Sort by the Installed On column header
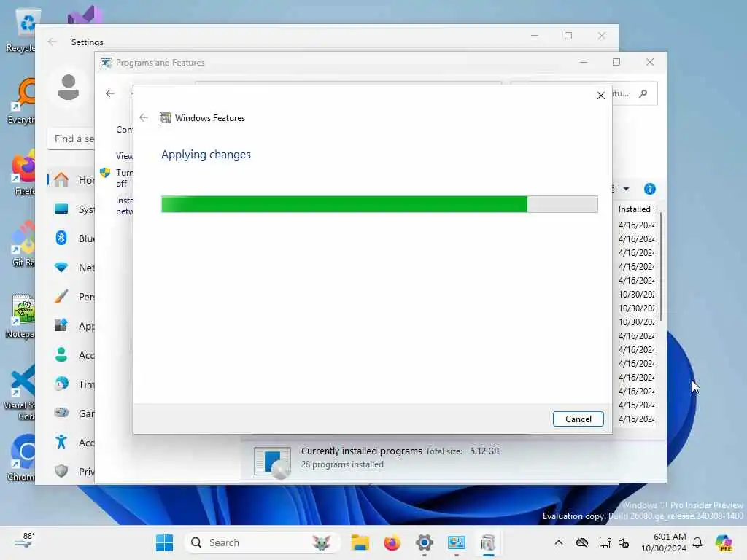747x560 pixels. 636,209
